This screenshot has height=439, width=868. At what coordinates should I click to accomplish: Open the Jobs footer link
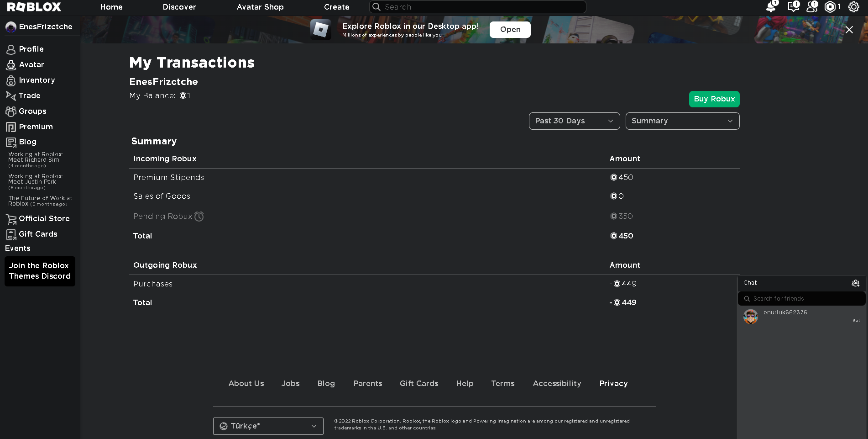(291, 384)
